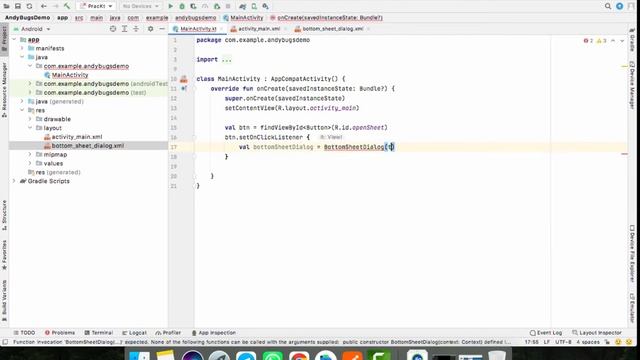Click the blue update notification icon
This screenshot has height=360, width=640.
pos(620,6)
